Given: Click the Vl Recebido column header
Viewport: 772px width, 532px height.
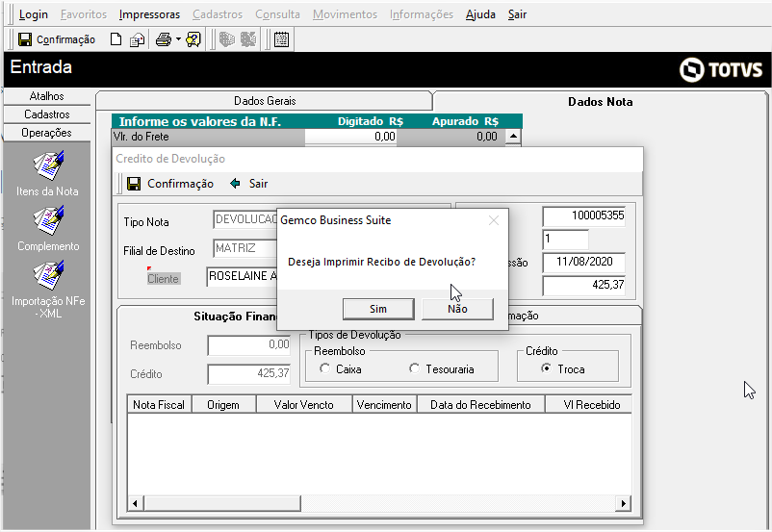Looking at the screenshot, I should click(588, 405).
